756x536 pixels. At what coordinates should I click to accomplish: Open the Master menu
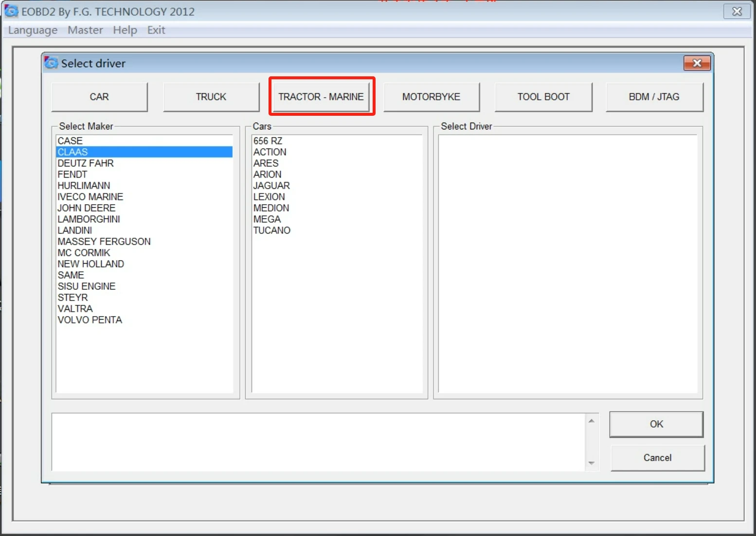[x=85, y=30]
